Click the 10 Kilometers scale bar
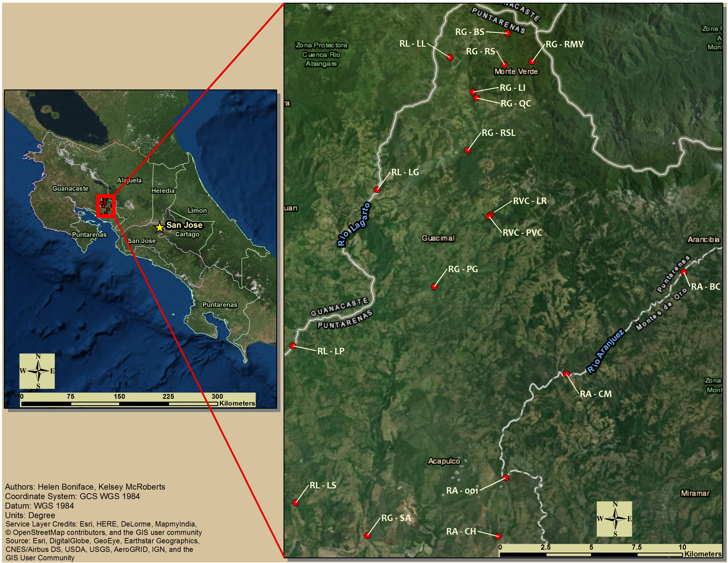 tap(591, 554)
